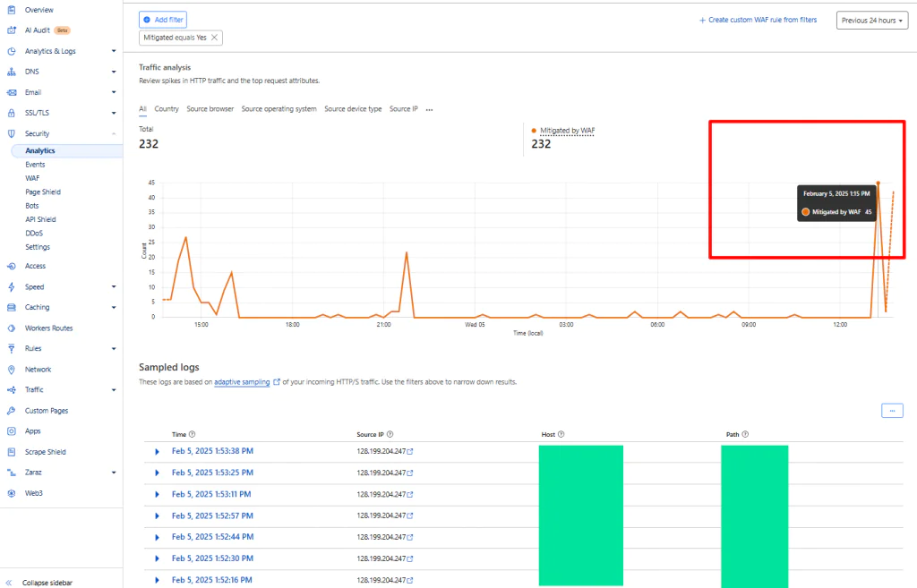917x588 pixels.
Task: Click the Access sidebar icon
Action: [x=11, y=266]
